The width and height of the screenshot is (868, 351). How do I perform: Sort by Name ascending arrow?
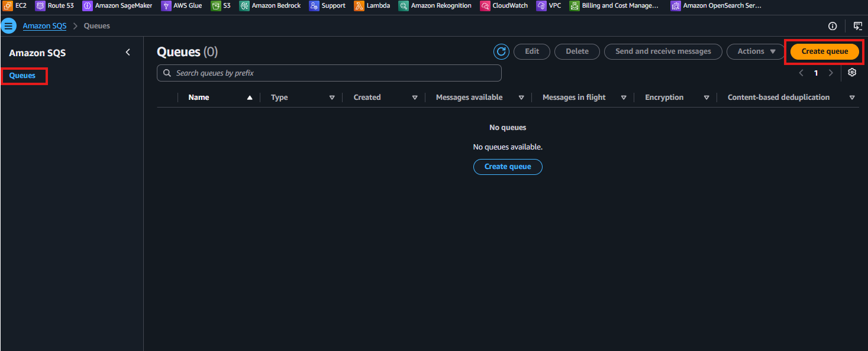pos(250,97)
